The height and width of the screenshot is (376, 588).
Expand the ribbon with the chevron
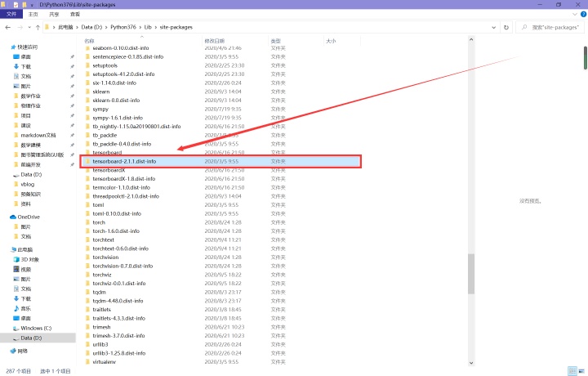(575, 14)
